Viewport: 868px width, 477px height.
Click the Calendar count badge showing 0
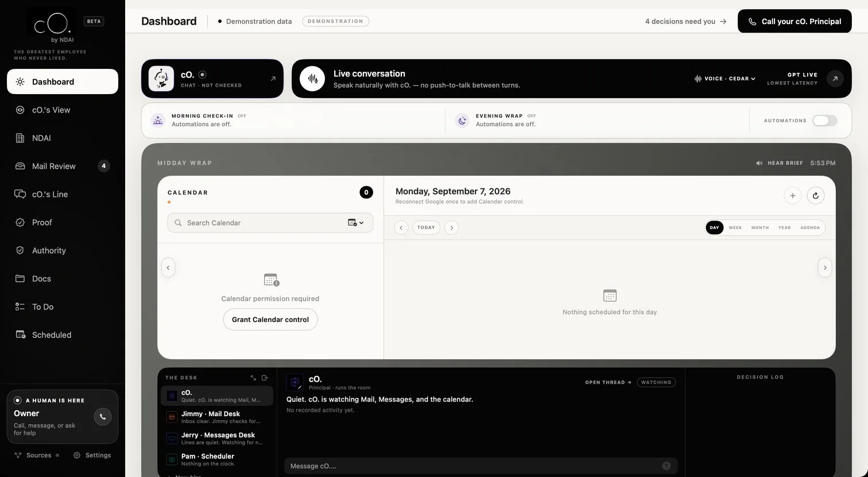pos(366,192)
